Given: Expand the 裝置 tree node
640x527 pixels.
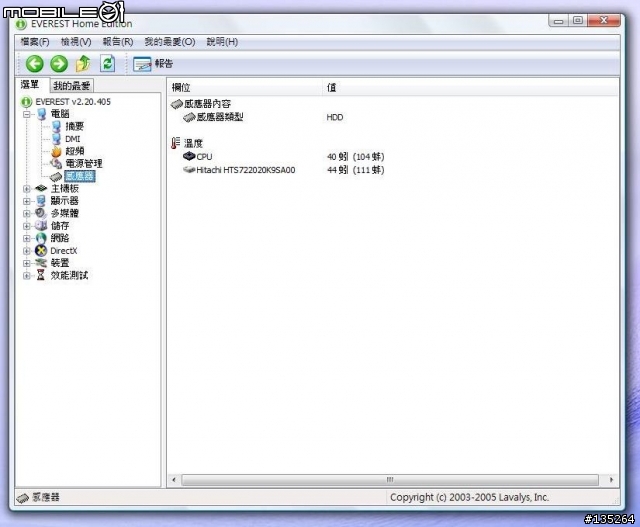Looking at the screenshot, I should [27, 263].
